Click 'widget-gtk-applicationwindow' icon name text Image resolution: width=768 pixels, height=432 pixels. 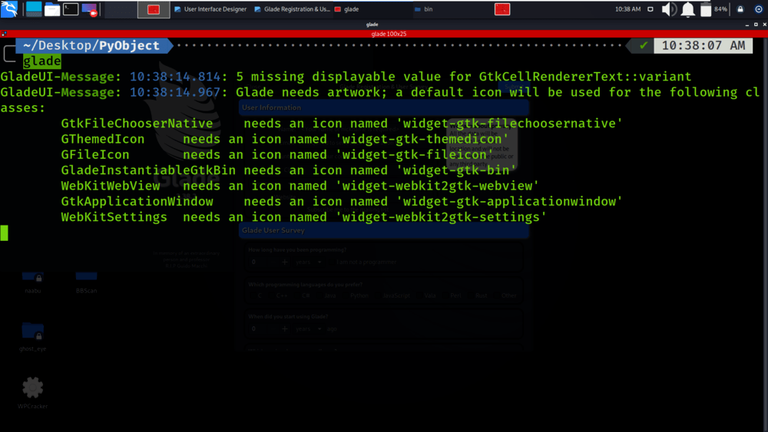point(509,202)
